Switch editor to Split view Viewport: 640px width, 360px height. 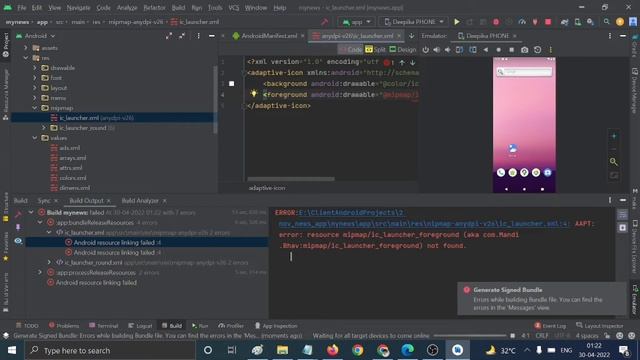[376, 49]
